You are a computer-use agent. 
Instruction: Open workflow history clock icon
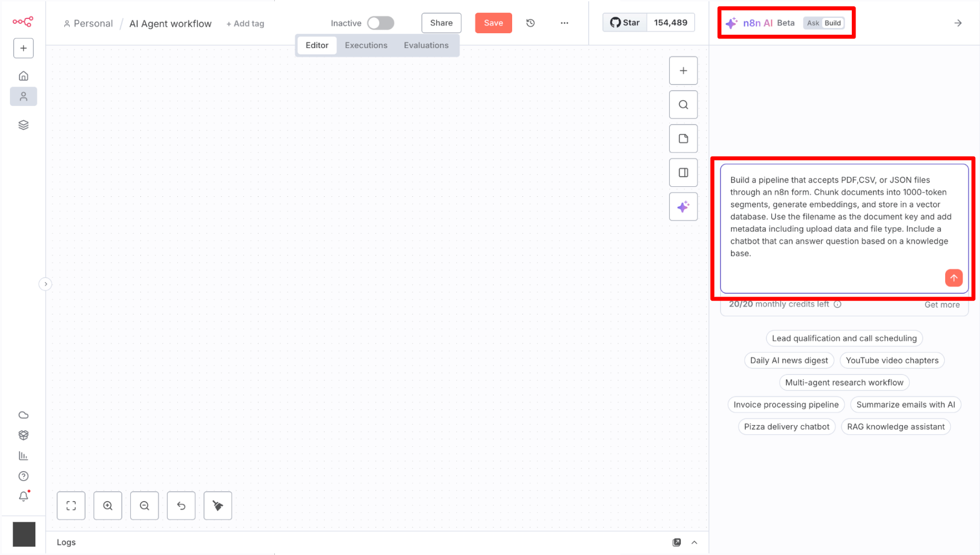pos(531,23)
